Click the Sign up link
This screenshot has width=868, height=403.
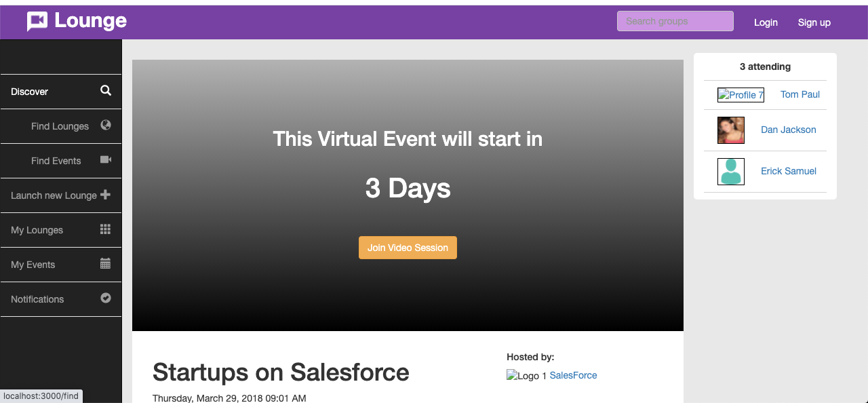814,22
